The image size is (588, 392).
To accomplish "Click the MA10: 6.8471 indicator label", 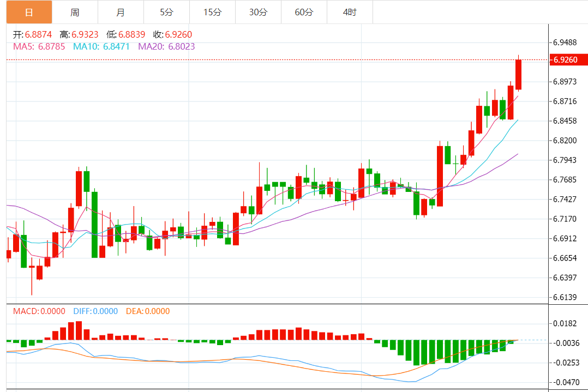I will [x=101, y=46].
